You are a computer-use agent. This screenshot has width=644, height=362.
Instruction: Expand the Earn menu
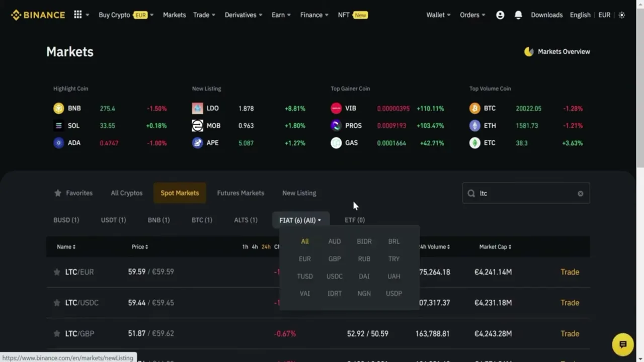point(281,15)
